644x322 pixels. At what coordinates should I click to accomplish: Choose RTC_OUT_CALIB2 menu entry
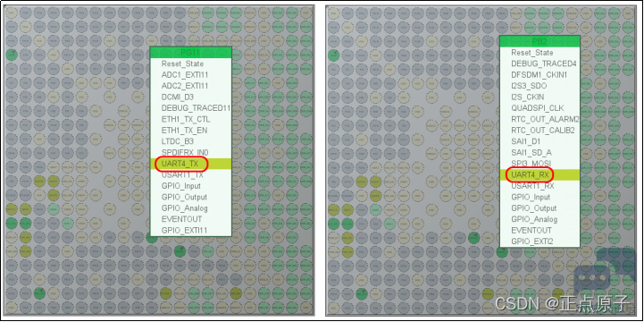(539, 131)
